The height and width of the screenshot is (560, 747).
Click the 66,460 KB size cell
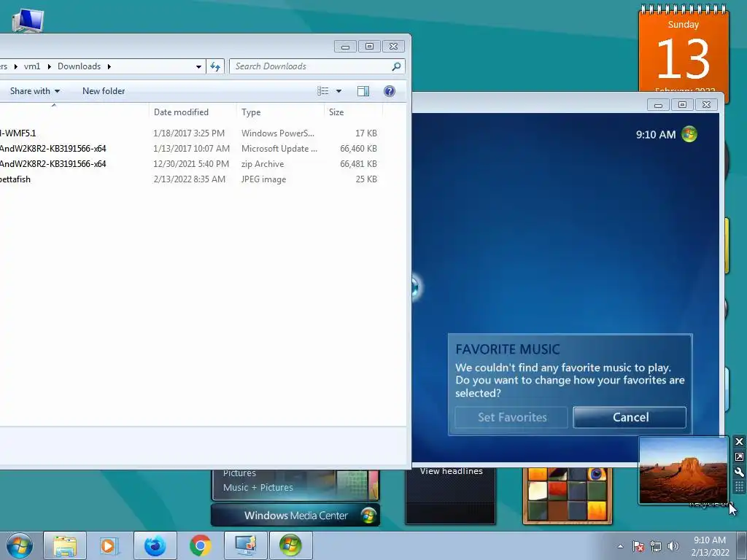pyautogui.click(x=358, y=149)
